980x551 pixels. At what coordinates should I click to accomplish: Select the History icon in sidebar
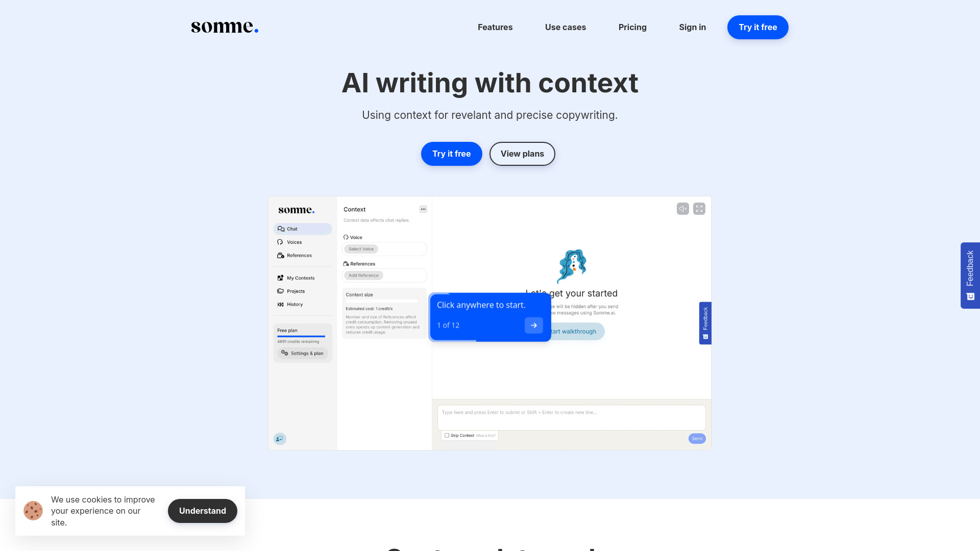point(280,304)
